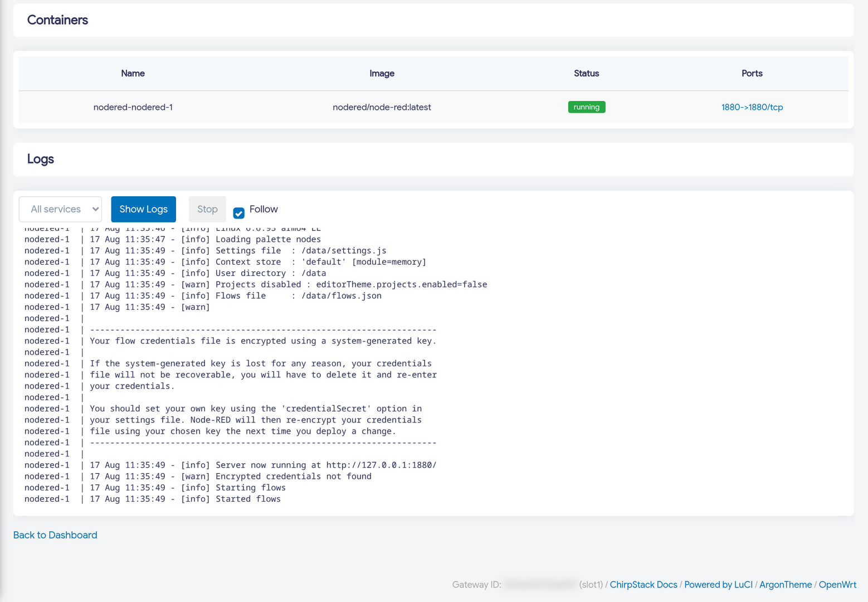The height and width of the screenshot is (602, 868).
Task: Click the Show Logs button
Action: pos(143,209)
